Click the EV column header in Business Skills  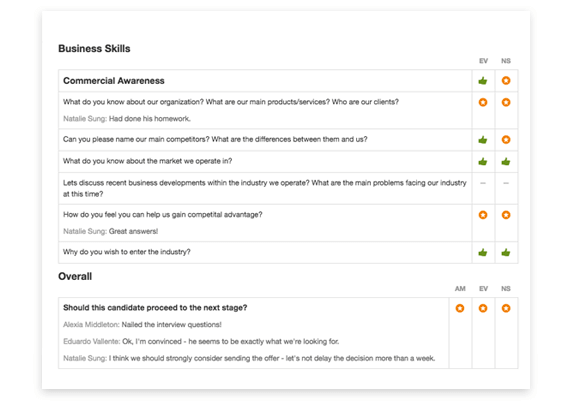point(483,61)
